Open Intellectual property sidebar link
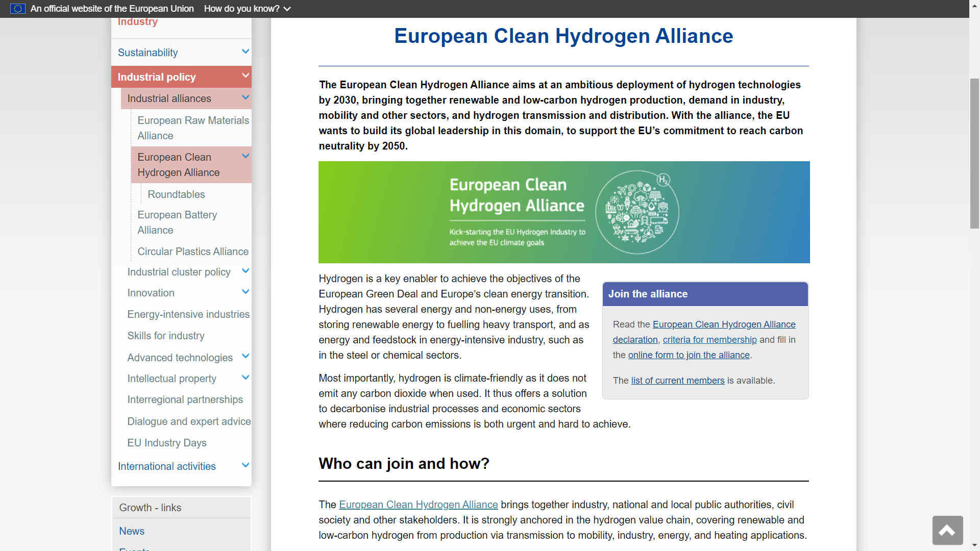 click(x=171, y=379)
